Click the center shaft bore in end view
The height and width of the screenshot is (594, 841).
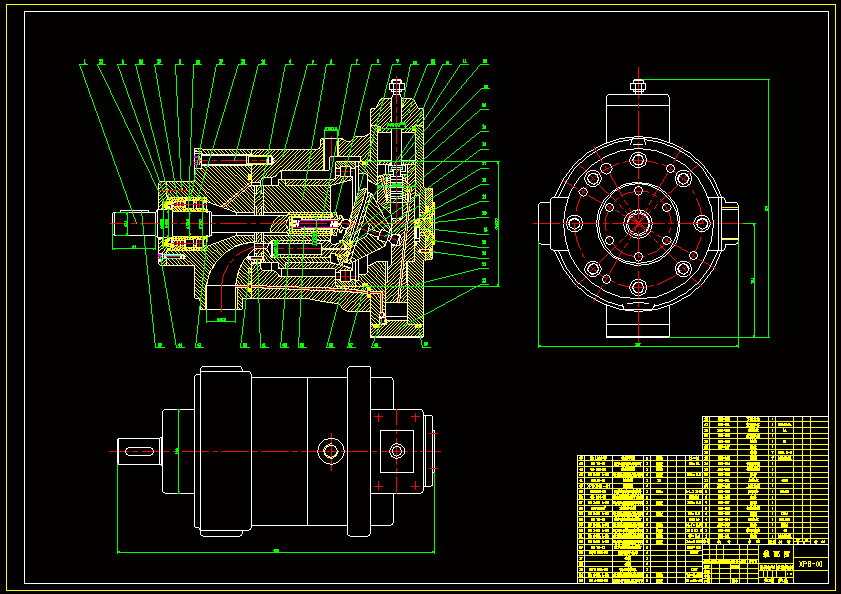(638, 223)
